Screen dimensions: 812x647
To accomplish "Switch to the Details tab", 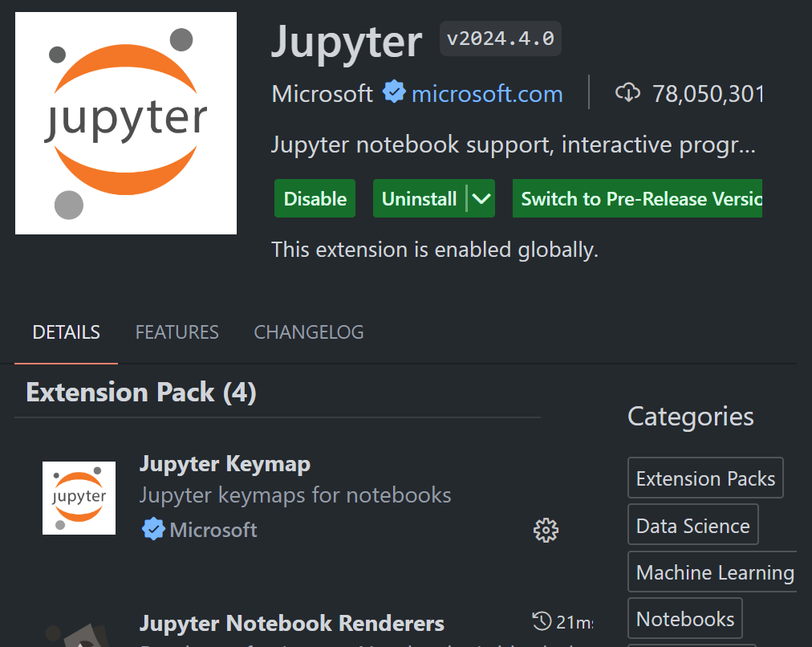I will click(67, 332).
